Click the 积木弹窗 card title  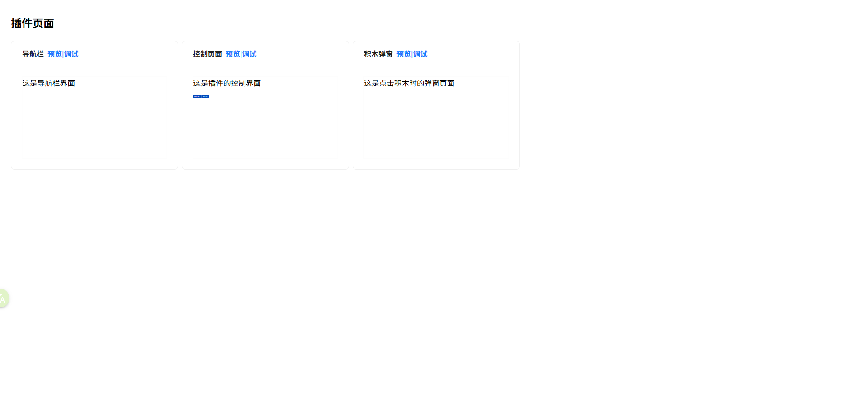378,54
